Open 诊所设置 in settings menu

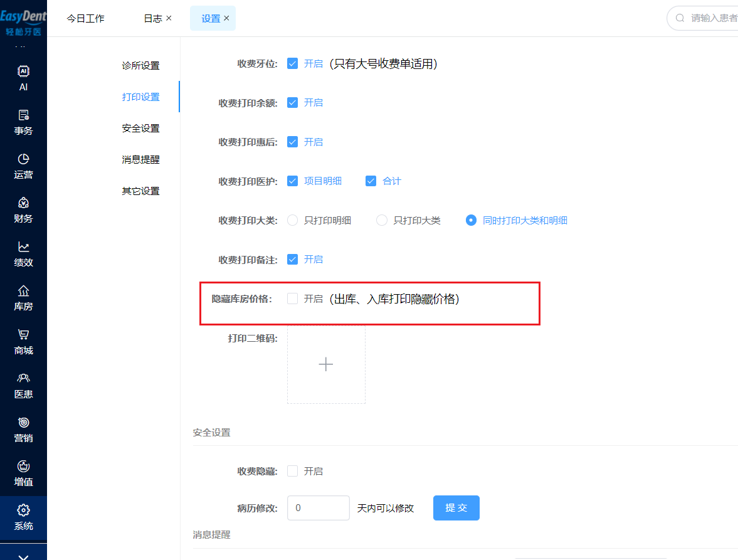[140, 65]
